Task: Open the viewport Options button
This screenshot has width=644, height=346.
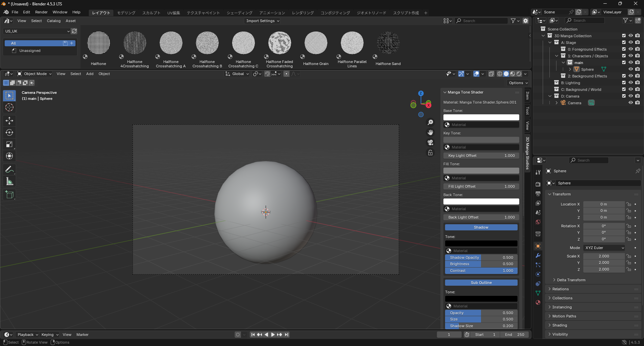Action: click(518, 83)
